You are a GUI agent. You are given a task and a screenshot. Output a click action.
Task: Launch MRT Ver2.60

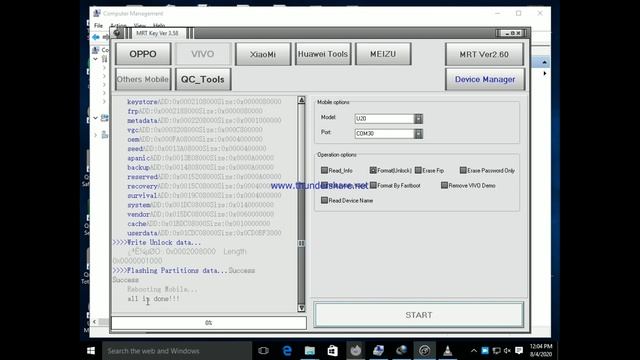pos(484,54)
